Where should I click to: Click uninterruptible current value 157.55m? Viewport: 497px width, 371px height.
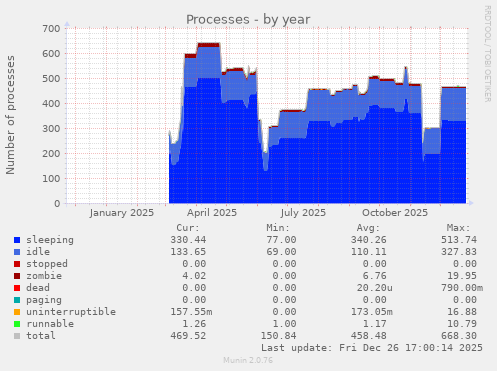(191, 312)
